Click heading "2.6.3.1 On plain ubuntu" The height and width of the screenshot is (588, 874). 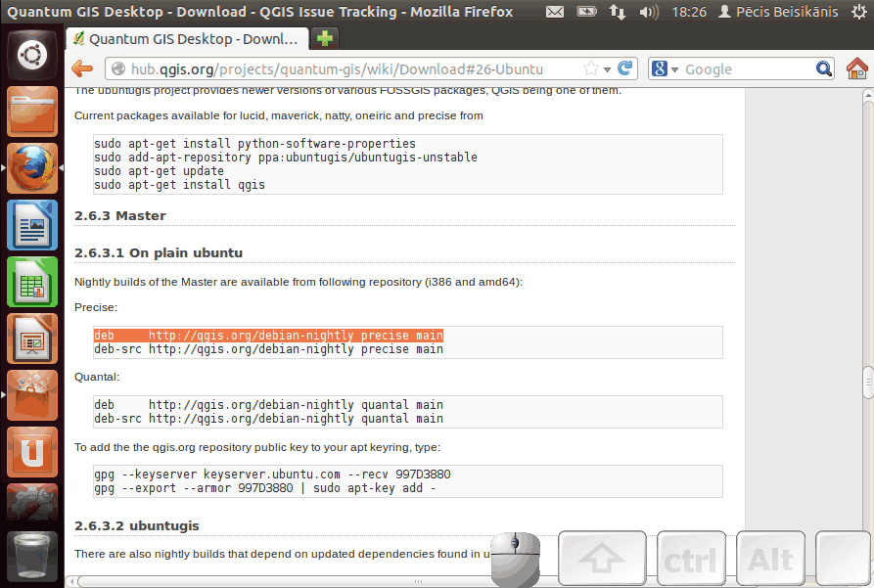pyautogui.click(x=159, y=253)
